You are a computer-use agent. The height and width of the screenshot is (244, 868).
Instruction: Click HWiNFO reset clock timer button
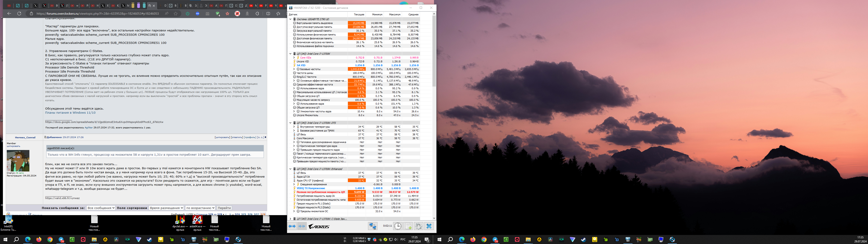398,226
